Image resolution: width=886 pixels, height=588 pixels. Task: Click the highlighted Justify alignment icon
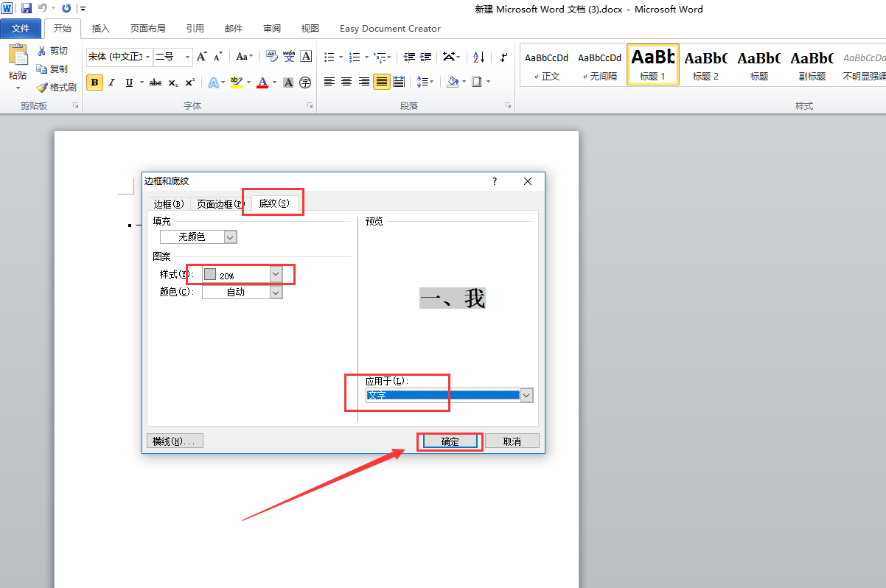(x=381, y=82)
